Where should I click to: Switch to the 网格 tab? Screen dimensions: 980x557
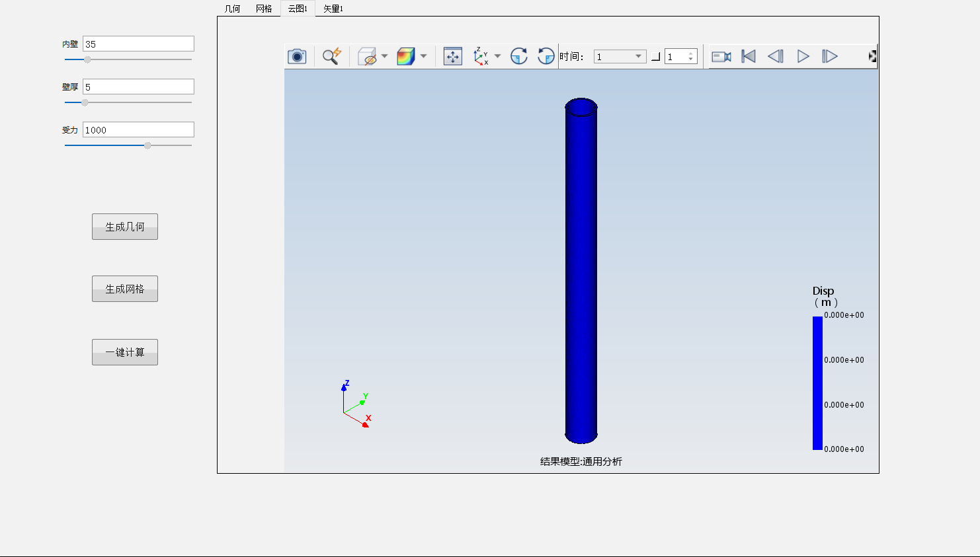pos(264,9)
